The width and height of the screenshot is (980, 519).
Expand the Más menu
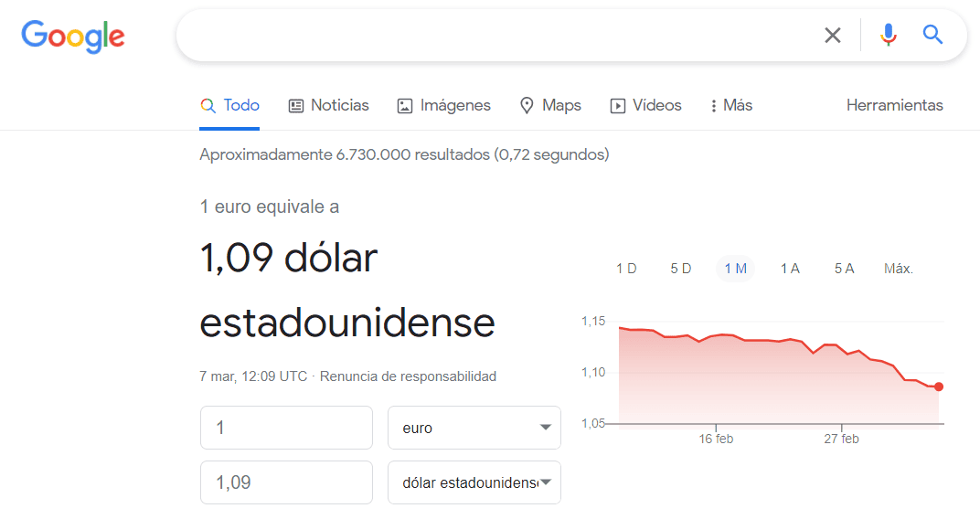click(x=731, y=106)
